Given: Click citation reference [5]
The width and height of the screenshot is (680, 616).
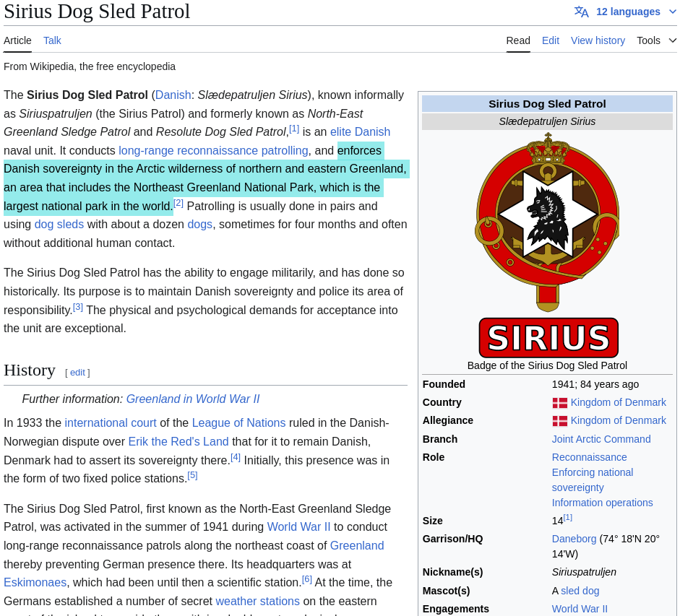Looking at the screenshot, I should pos(192,476).
